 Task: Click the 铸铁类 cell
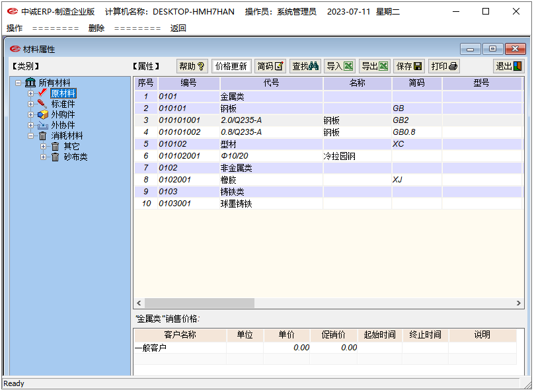(272, 192)
